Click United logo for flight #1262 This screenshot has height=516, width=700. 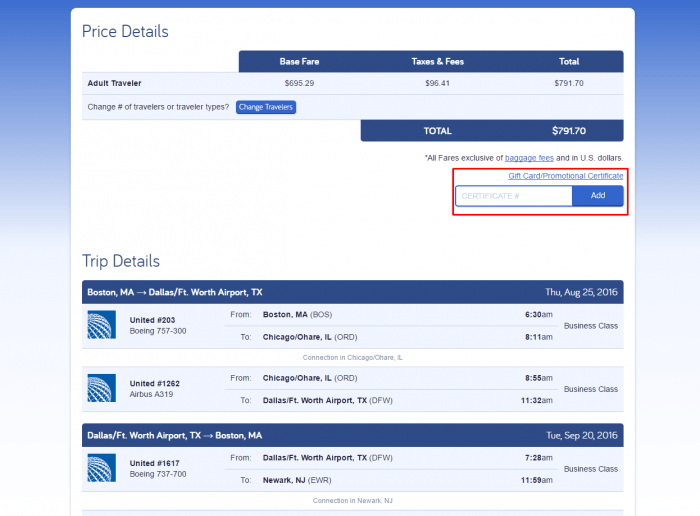[101, 388]
